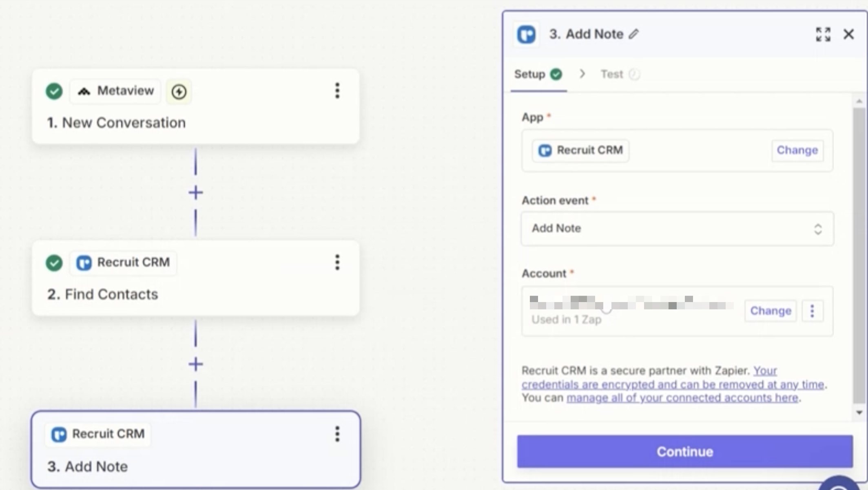The image size is (868, 490).
Task: Add a step after Find Contacts
Action: coord(196,364)
